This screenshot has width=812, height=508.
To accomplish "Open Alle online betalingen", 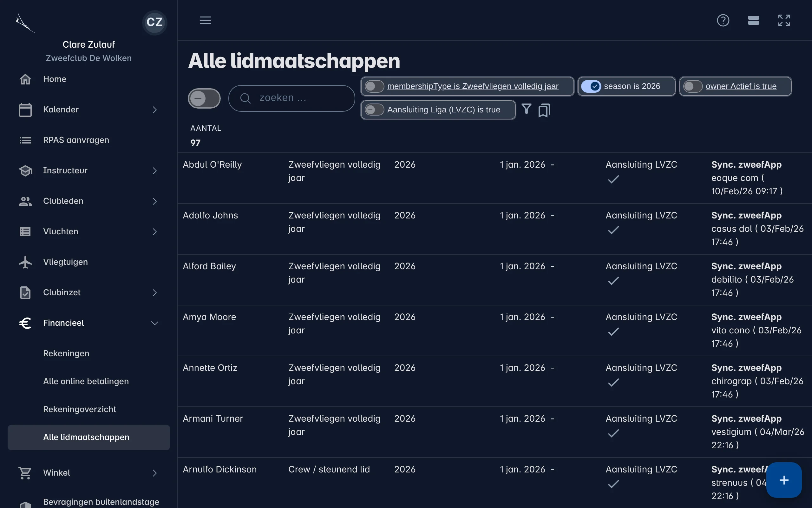I will 88,381.
